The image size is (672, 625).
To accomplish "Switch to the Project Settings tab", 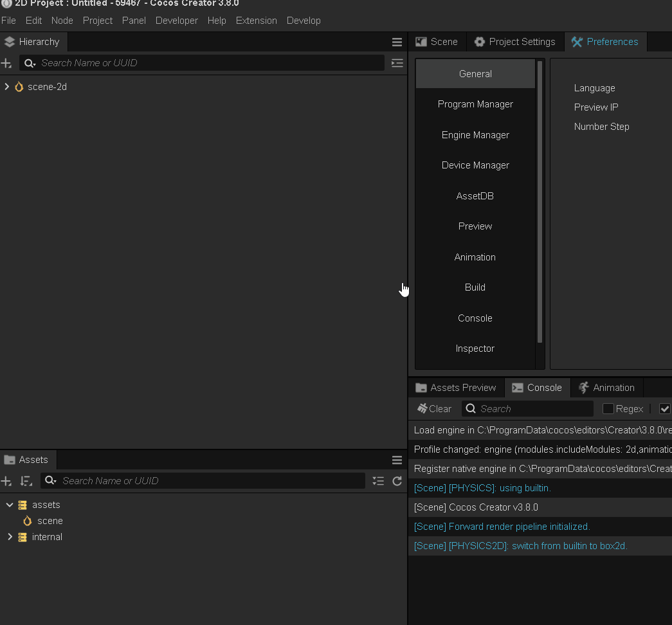I will 515,42.
